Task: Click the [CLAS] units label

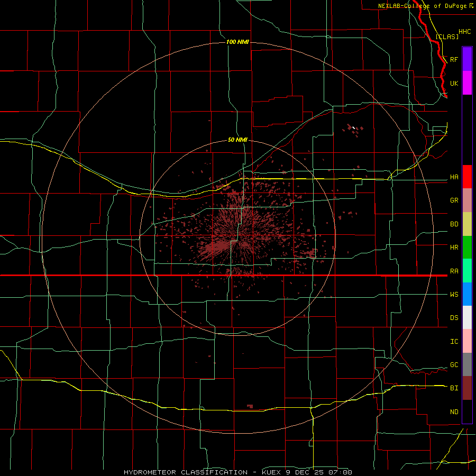Action: pyautogui.click(x=447, y=36)
